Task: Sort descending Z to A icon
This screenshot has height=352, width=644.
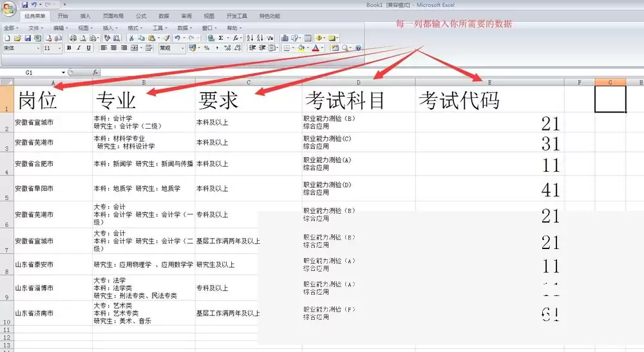Action: click(260, 38)
